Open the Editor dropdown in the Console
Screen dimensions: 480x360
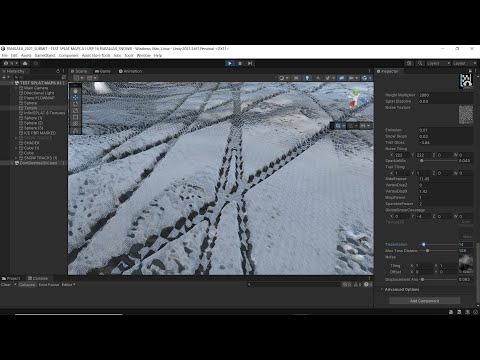[69, 285]
